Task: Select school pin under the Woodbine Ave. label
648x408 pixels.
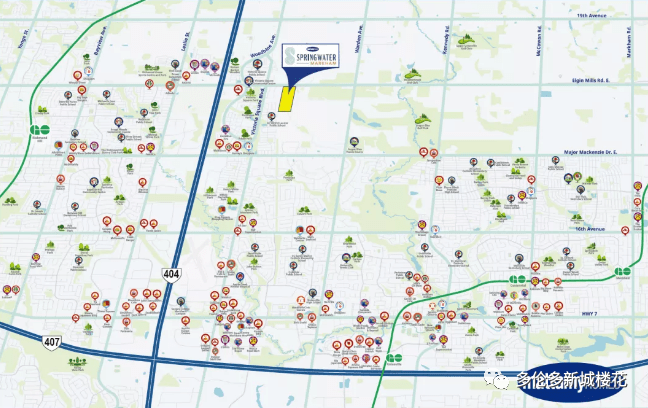Action: [x=257, y=64]
